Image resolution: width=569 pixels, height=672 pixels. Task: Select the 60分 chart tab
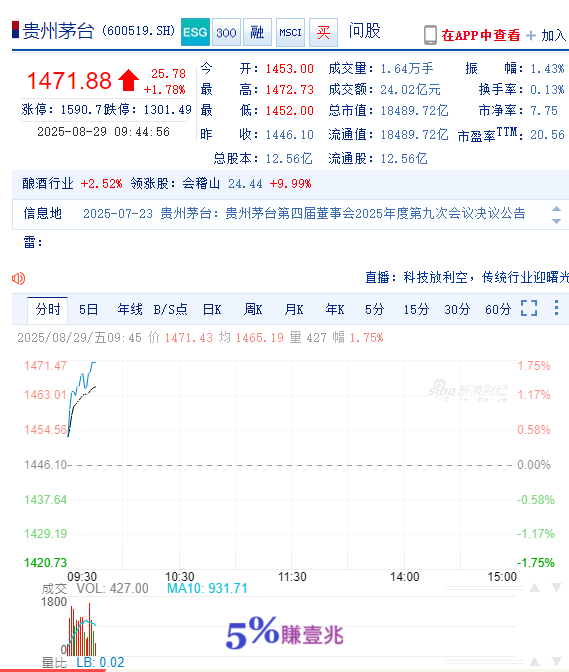point(498,309)
